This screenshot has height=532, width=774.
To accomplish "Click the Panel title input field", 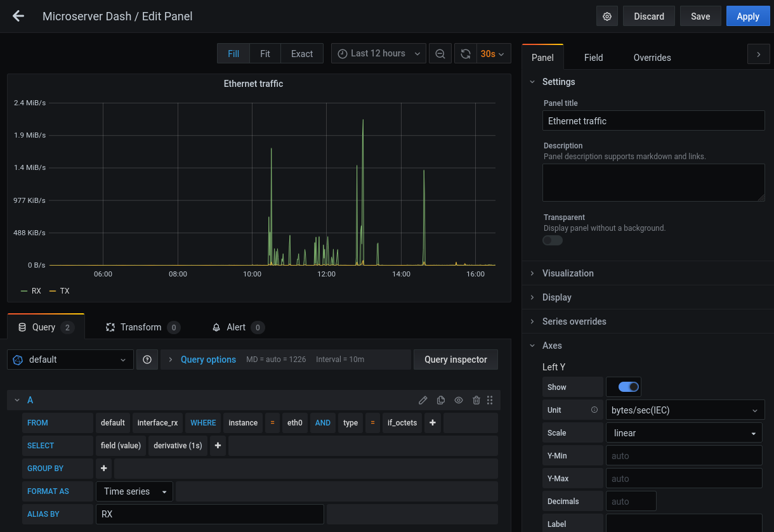I will (x=653, y=120).
